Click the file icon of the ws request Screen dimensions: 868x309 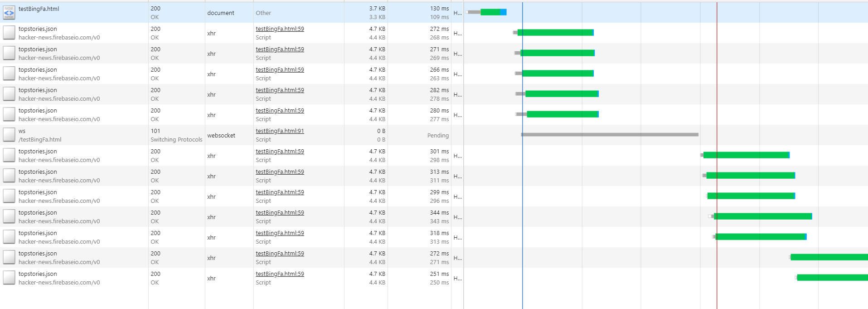point(9,135)
